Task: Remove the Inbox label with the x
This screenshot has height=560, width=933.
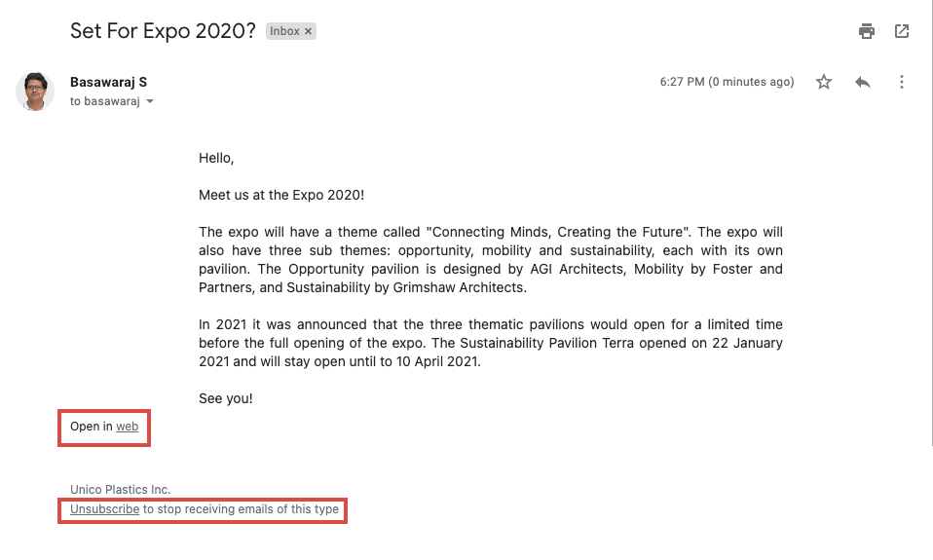Action: tap(309, 31)
